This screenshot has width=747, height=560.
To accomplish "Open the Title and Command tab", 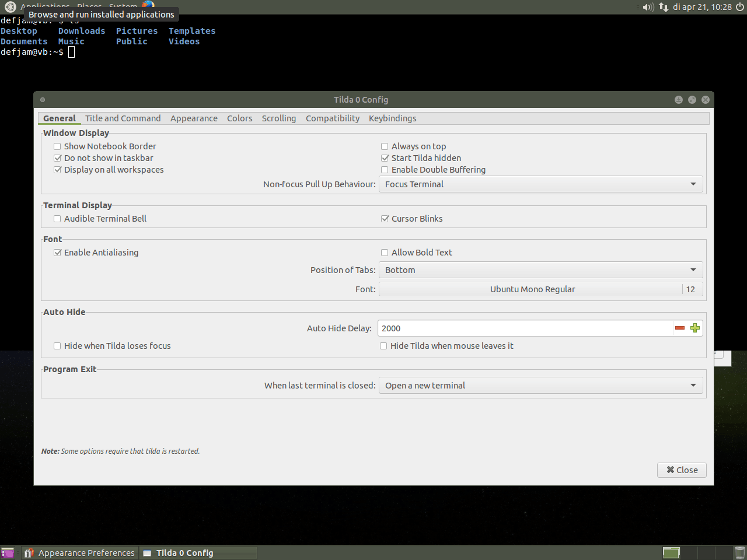I will (123, 118).
